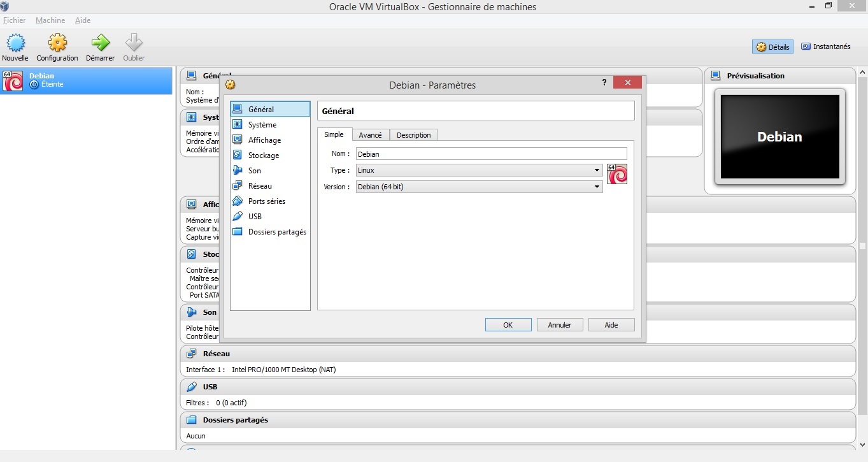Click Dossiers partagés header in manager
The image size is (868, 462).
coord(518,420)
